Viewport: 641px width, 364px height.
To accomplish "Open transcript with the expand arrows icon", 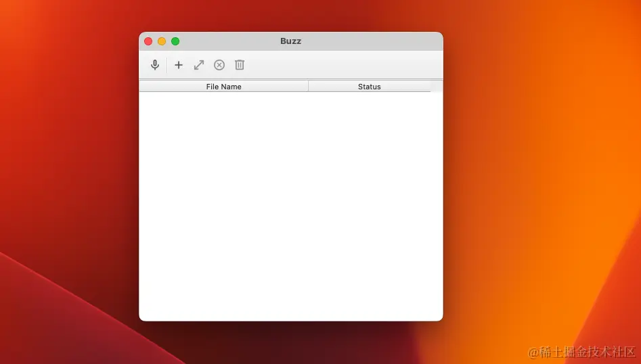I will point(199,65).
